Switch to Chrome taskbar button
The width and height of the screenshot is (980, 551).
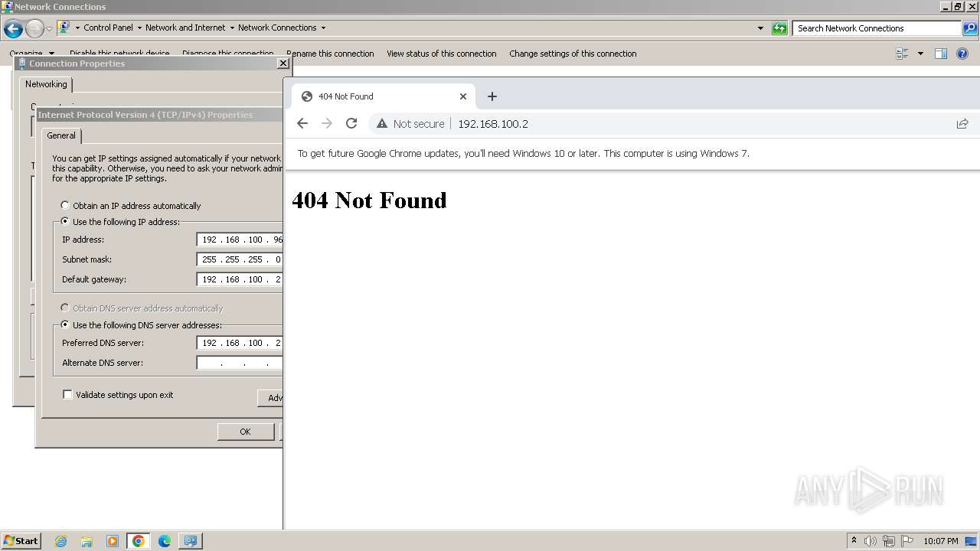pos(139,541)
